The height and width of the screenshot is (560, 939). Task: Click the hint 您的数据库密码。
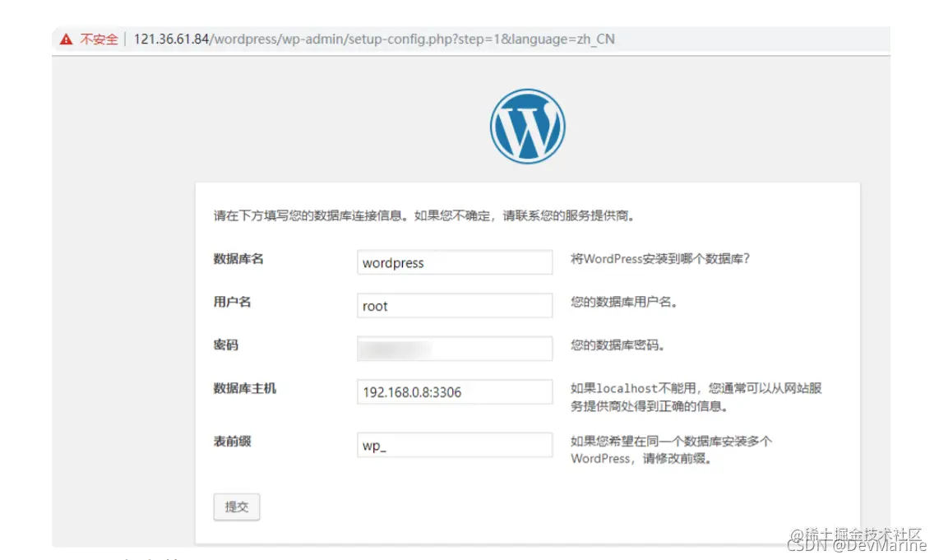coord(618,345)
